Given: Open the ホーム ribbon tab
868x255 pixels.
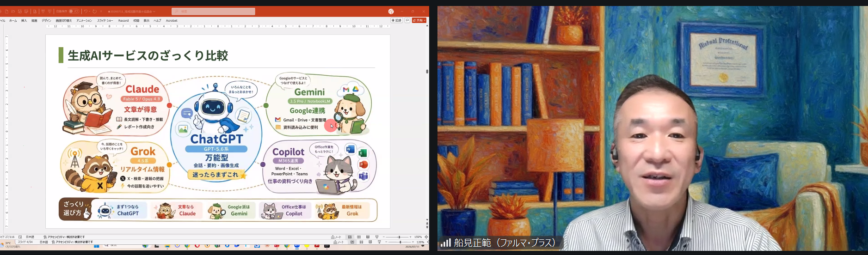Looking at the screenshot, I should [13, 21].
